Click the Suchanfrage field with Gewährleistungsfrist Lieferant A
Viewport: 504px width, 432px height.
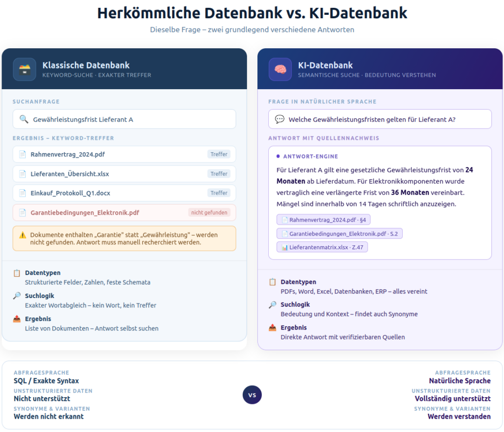(125, 119)
